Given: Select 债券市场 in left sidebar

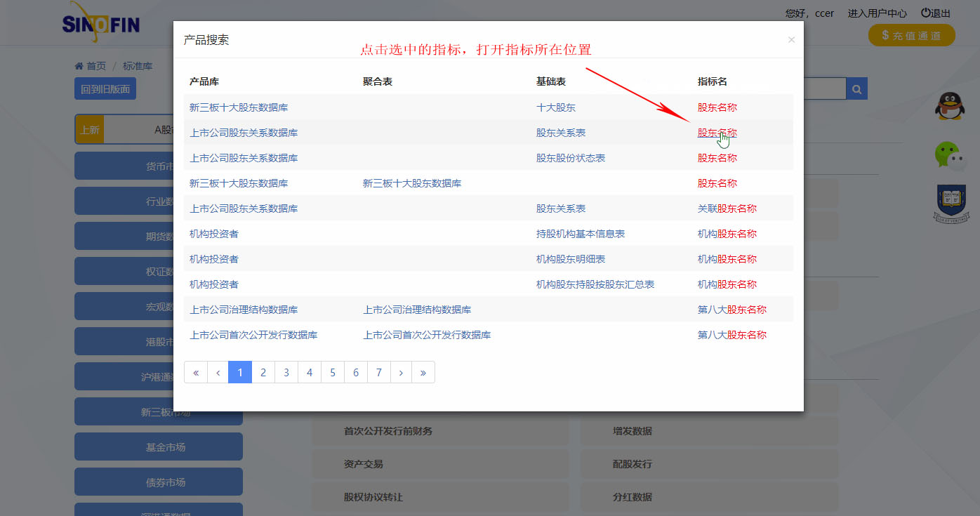Looking at the screenshot, I should pos(166,482).
